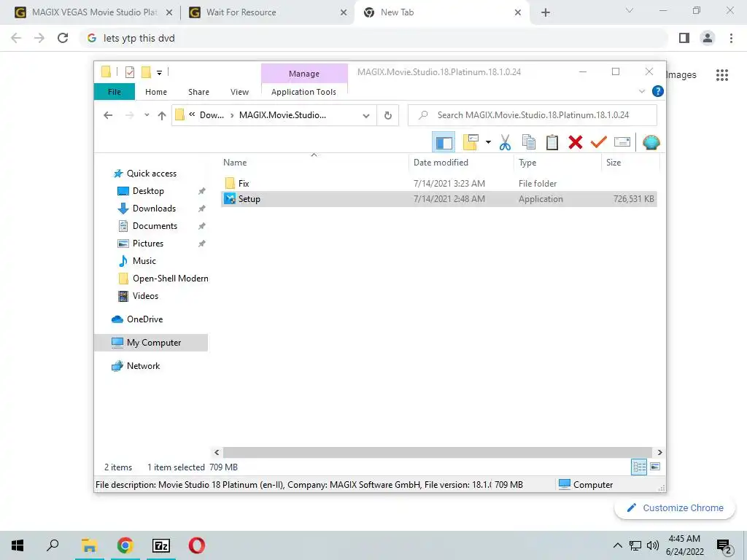Switch to the Home ribbon tab

pos(156,92)
